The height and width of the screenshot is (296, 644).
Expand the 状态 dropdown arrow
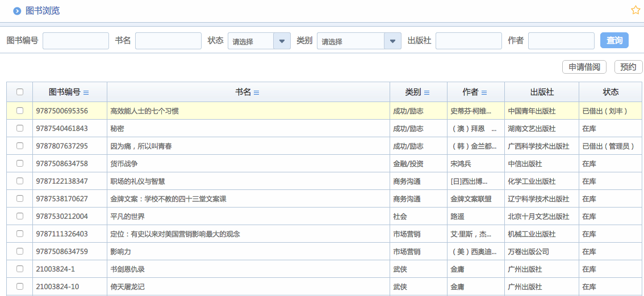tap(282, 41)
